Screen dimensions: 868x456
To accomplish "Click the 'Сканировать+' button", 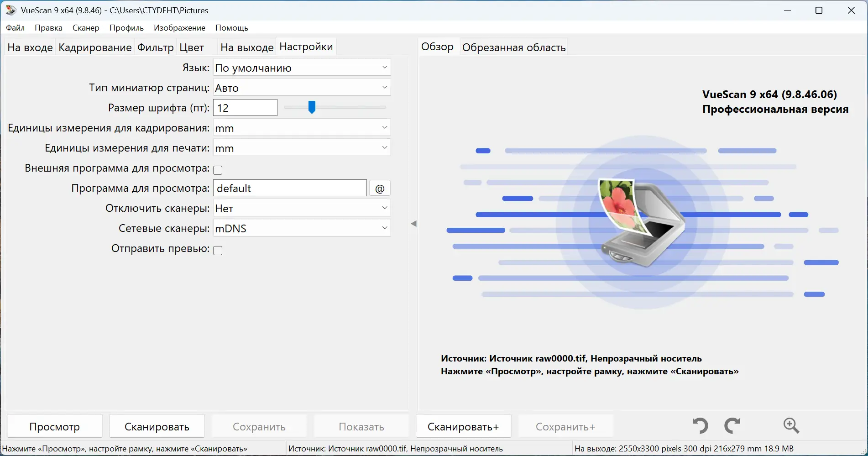I will pyautogui.click(x=464, y=426).
